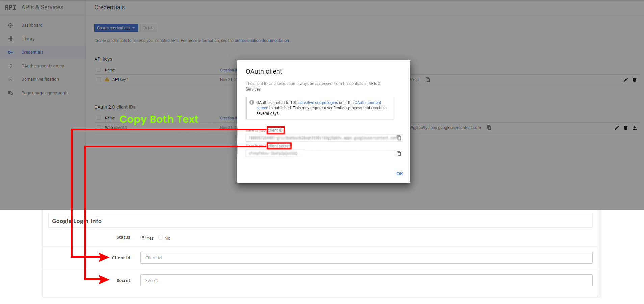Open the authentication documentation link
This screenshot has height=304, width=644.
pos(262,41)
